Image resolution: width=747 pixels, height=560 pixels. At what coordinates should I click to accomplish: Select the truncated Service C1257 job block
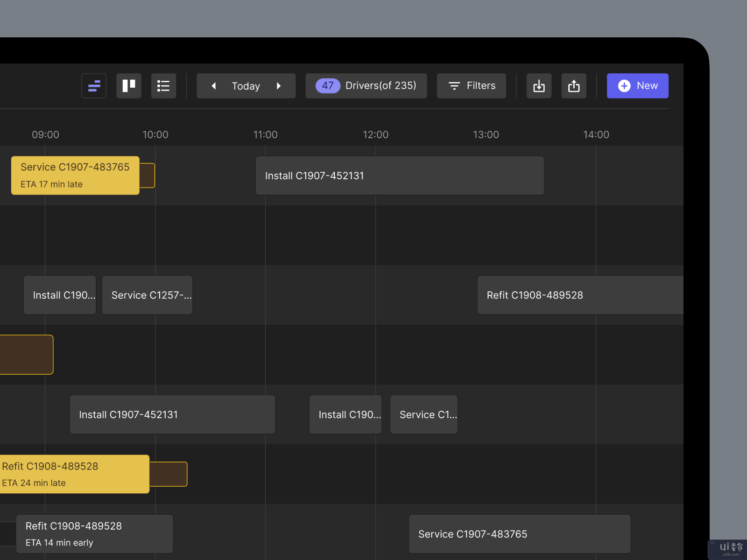[x=147, y=295]
